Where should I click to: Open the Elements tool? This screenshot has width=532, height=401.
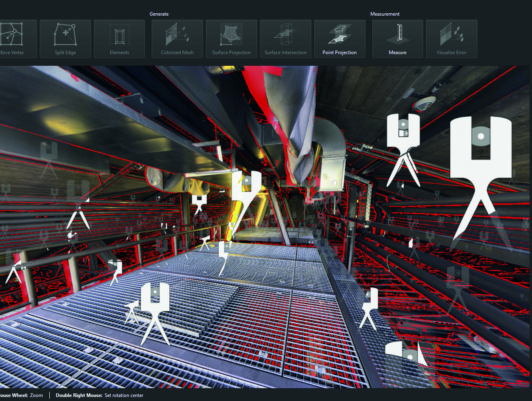(x=119, y=39)
